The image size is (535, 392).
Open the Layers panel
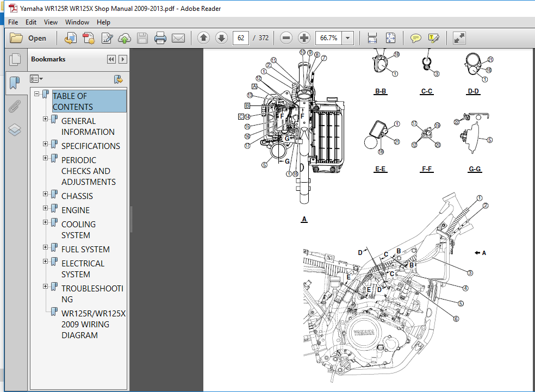15,129
